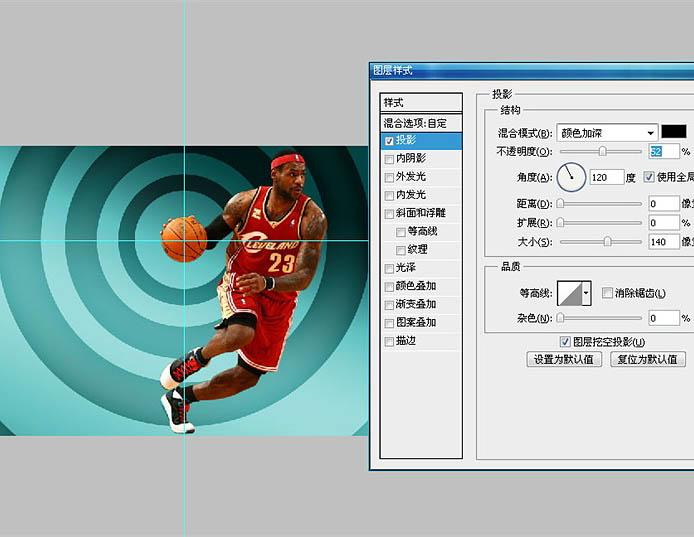Image resolution: width=694 pixels, height=537 pixels.
Task: Select the 外发光 row label
Action: coord(411,176)
